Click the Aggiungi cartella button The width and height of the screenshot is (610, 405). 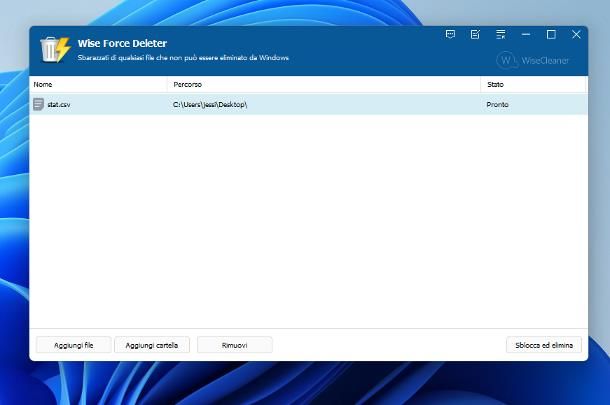click(152, 345)
